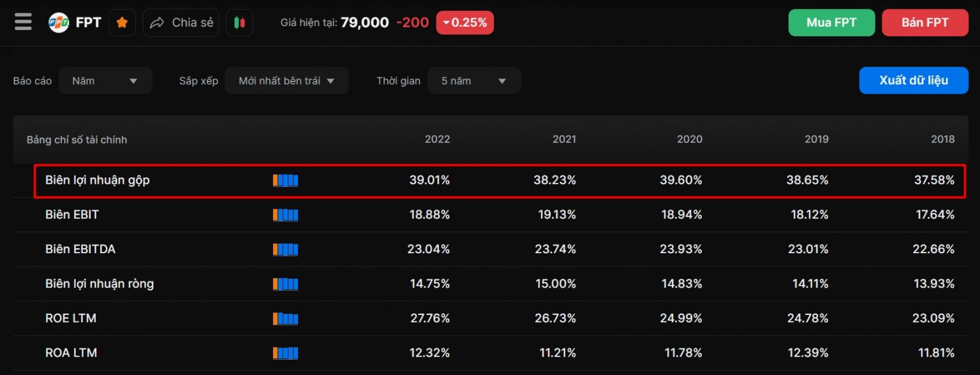Open mini chart for Biên lợi nhuận gộp
Screen dimensions: 980x375
tap(285, 180)
